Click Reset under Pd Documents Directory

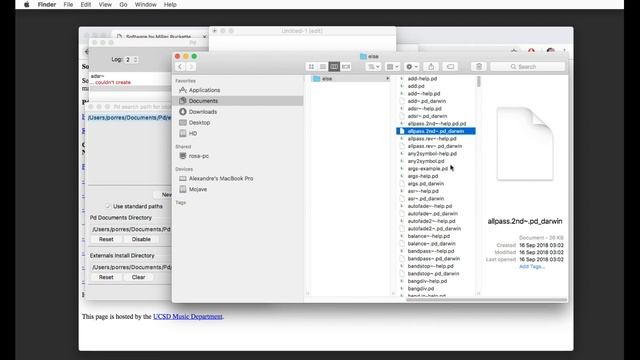point(106,239)
